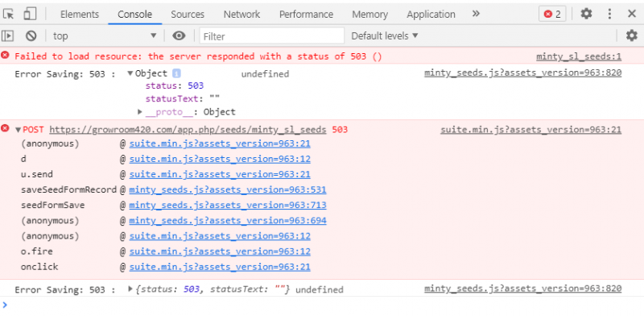Show more tabs with the chevron icon
The image size is (644, 316).
click(x=476, y=14)
